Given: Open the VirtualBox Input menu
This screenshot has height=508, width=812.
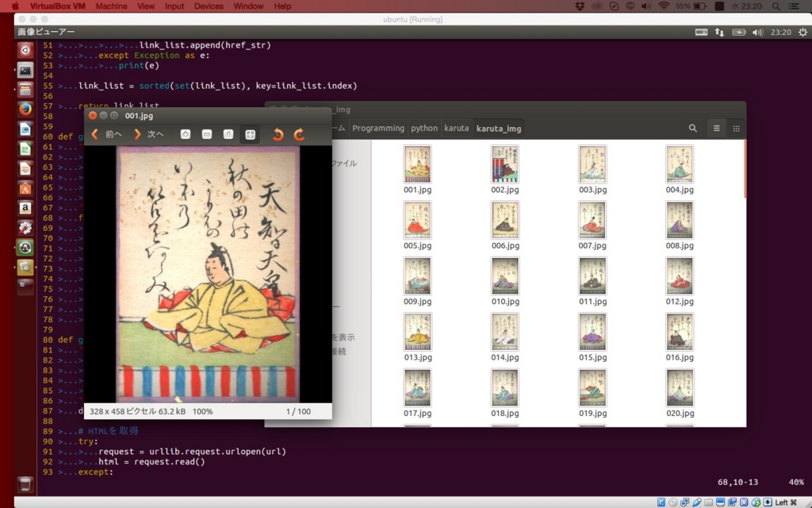Looking at the screenshot, I should tap(174, 6).
